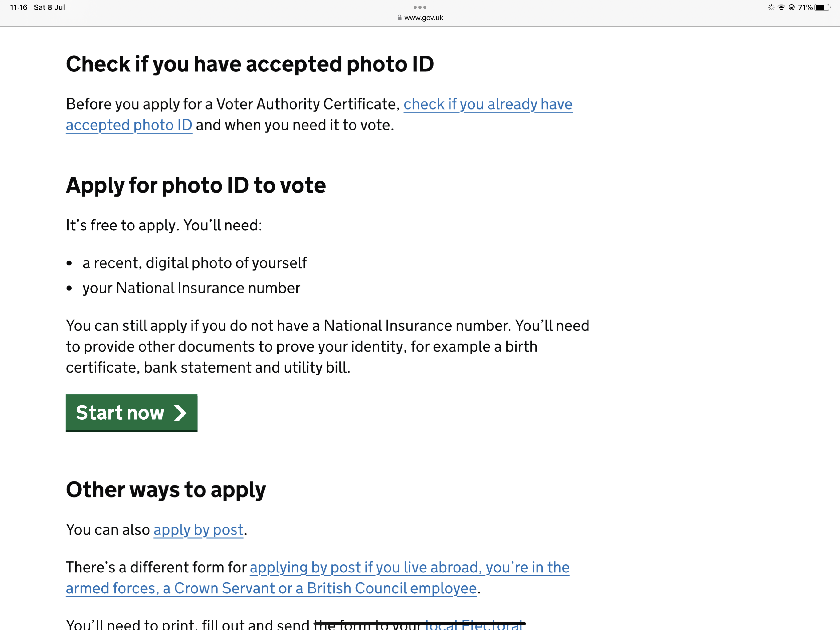The width and height of the screenshot is (840, 630).
Task: Tap the loading spinner icon in status bar
Action: click(x=771, y=7)
